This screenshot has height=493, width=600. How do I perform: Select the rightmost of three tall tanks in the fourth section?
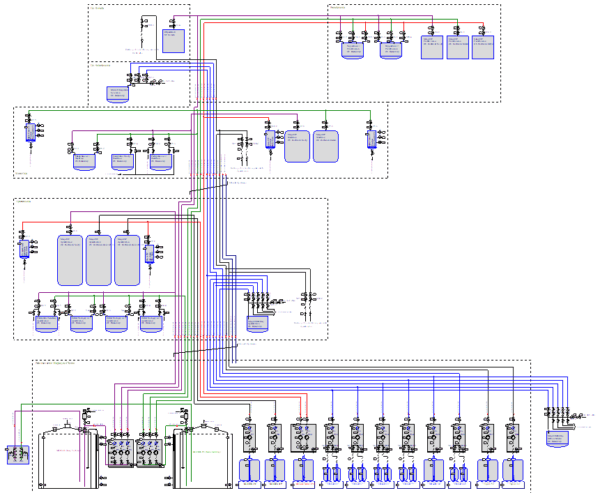[127, 260]
